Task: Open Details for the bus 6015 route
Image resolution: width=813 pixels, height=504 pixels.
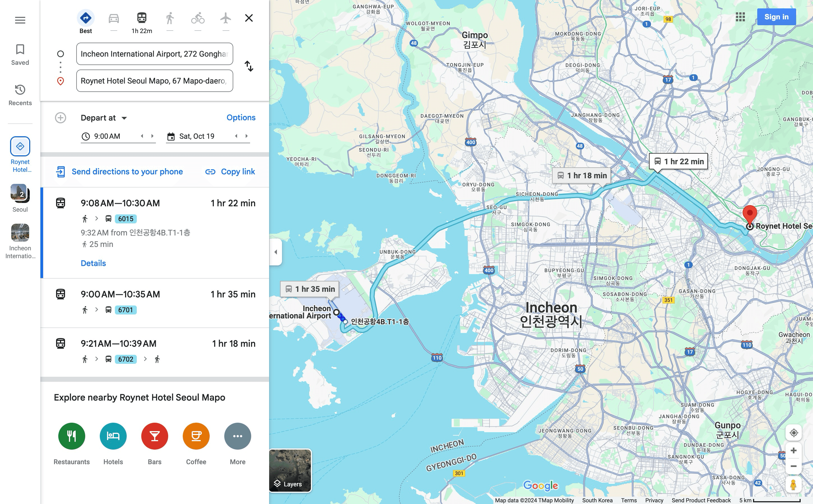Action: (x=93, y=263)
